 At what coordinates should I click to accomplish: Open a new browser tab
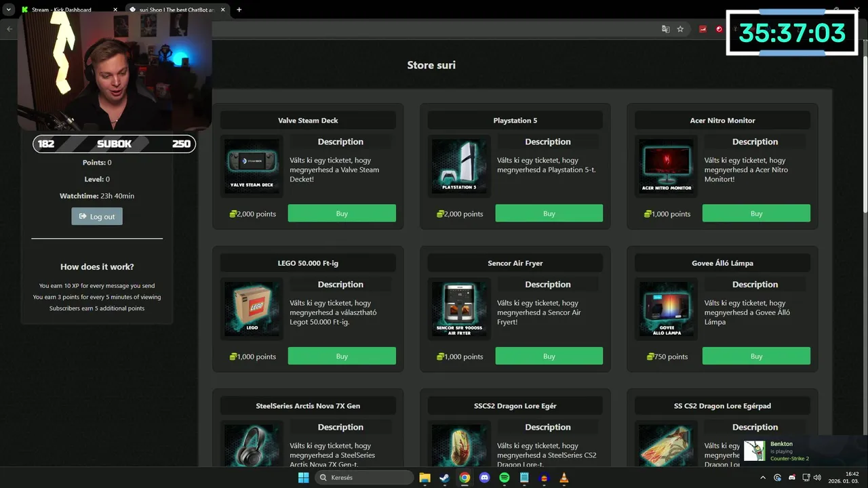coord(239,9)
